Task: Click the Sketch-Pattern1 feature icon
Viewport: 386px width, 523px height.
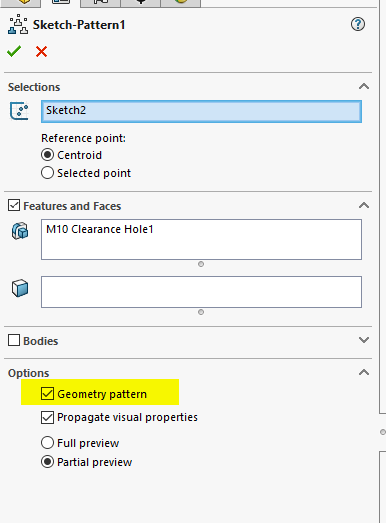Action: click(18, 24)
